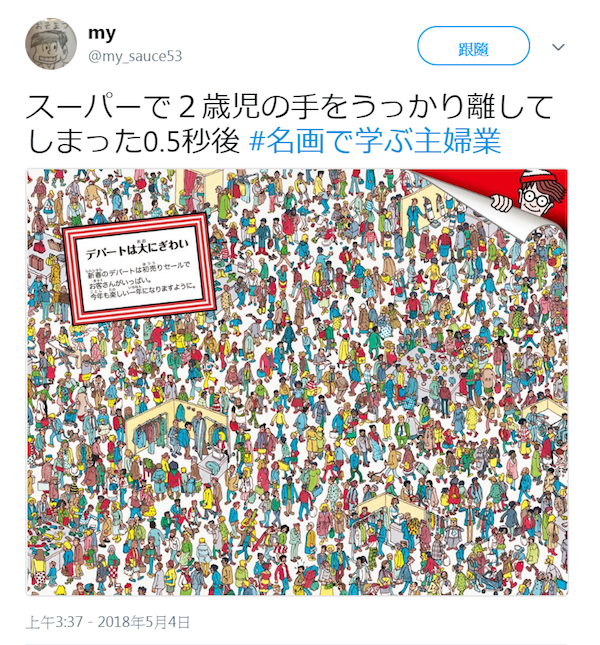Click the デパートは大にぎわい sign title
The image size is (600, 645).
(137, 248)
